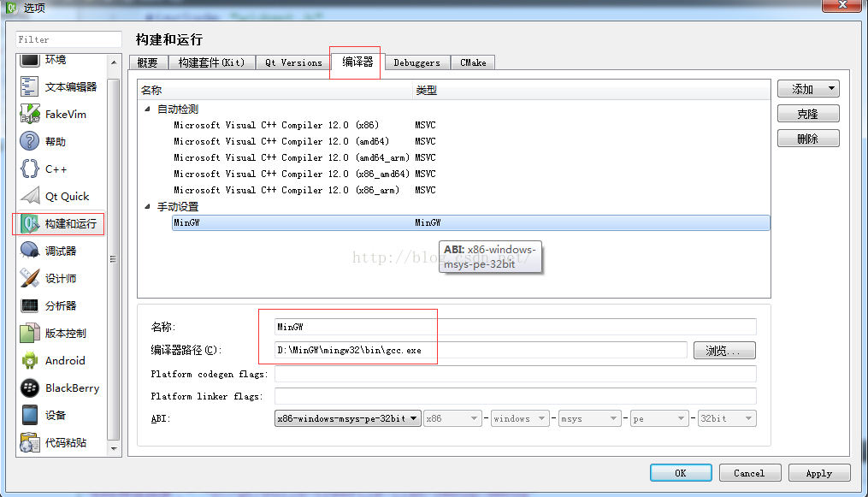Open the pe binary format dropdown
The height and width of the screenshot is (497, 868).
pos(658,418)
